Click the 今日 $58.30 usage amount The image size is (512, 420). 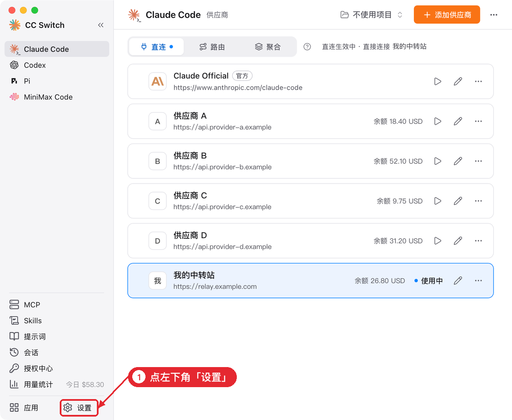(85, 385)
